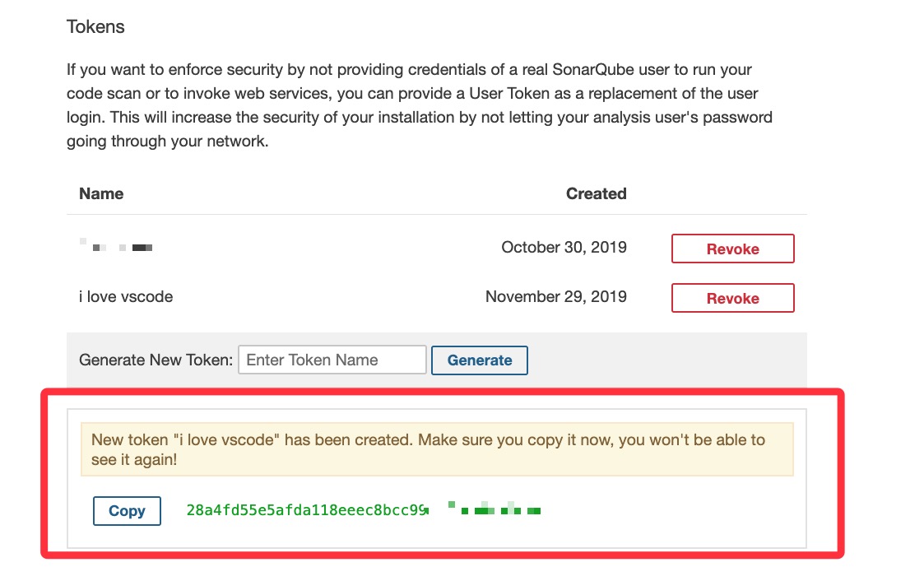Click the yellow new token created alert

436,449
